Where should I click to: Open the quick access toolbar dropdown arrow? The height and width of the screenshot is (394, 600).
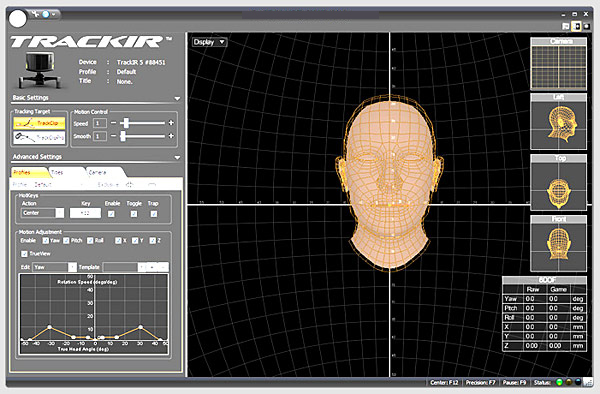pyautogui.click(x=54, y=14)
